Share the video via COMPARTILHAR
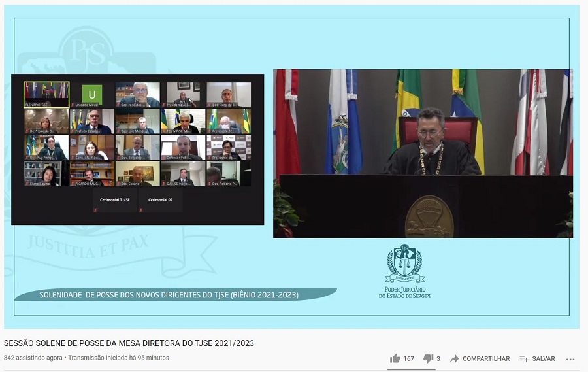 click(x=480, y=358)
